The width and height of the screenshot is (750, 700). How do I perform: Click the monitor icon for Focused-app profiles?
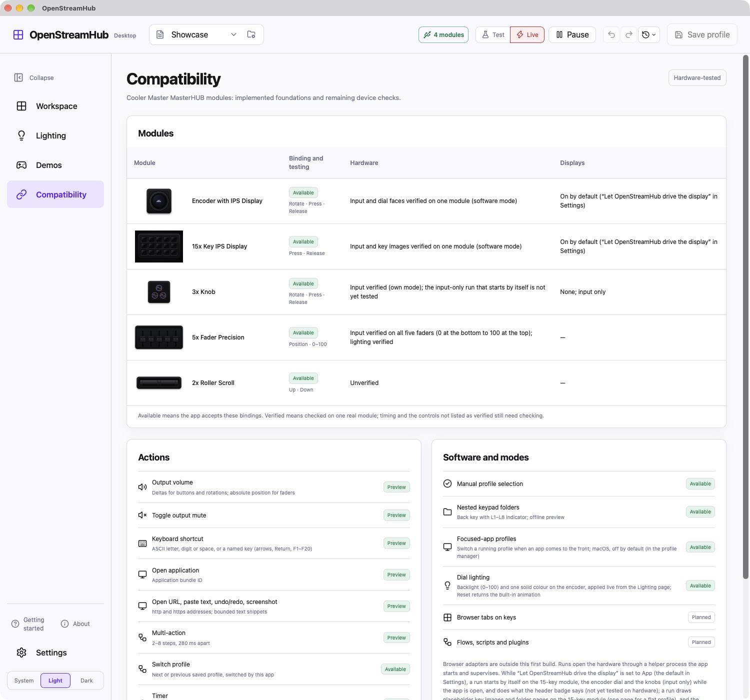click(447, 547)
